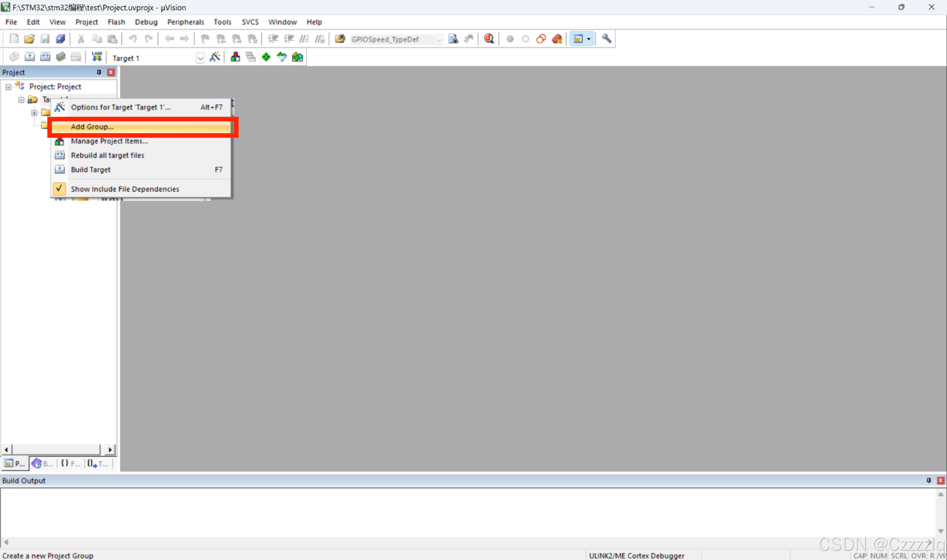Click the Project panel horizontal scrollbar right arrow
The width and height of the screenshot is (947, 560).
(x=110, y=449)
